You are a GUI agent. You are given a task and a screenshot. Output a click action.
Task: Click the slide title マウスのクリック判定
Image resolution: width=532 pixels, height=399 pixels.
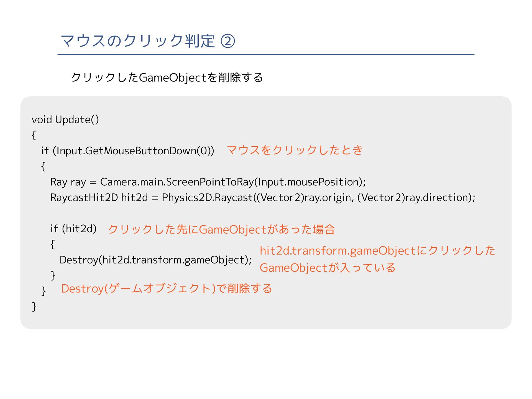pos(138,41)
